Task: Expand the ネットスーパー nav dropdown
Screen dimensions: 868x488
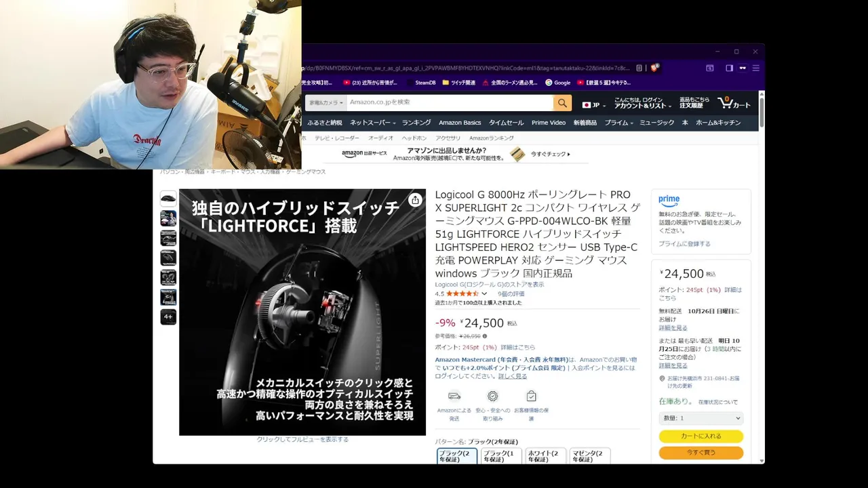Action: coord(373,123)
